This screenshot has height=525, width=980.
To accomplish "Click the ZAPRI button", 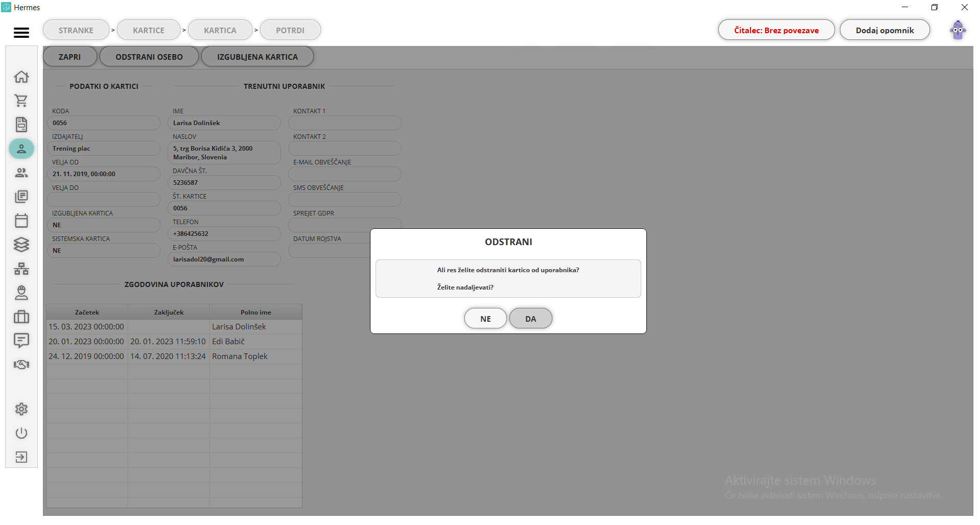I will click(x=69, y=57).
